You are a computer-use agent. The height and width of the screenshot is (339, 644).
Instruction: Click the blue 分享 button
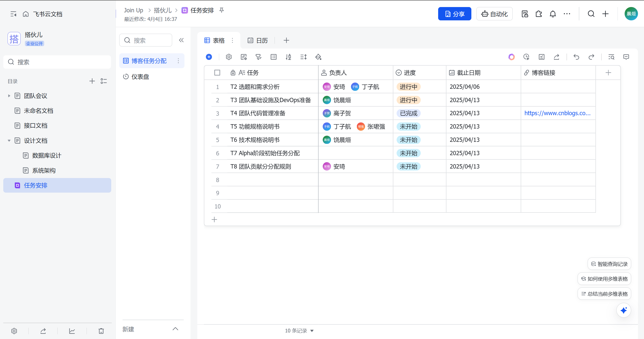[454, 14]
